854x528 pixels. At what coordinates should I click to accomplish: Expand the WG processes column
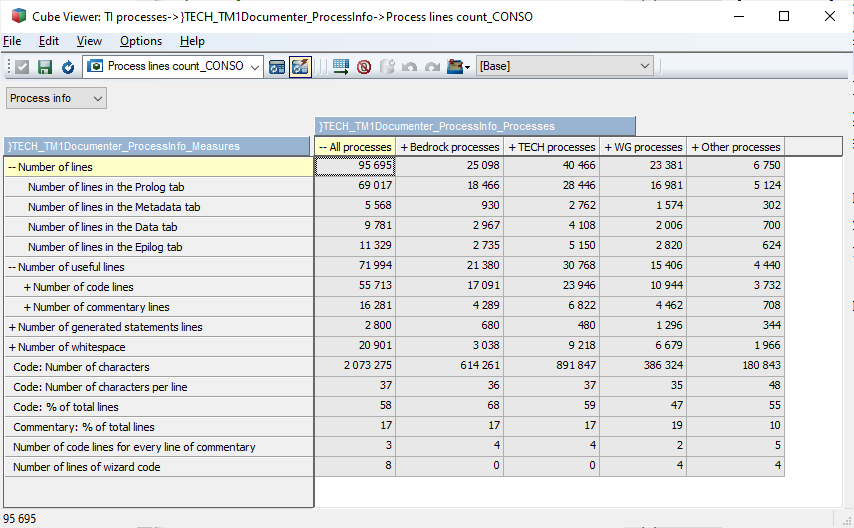coord(609,147)
